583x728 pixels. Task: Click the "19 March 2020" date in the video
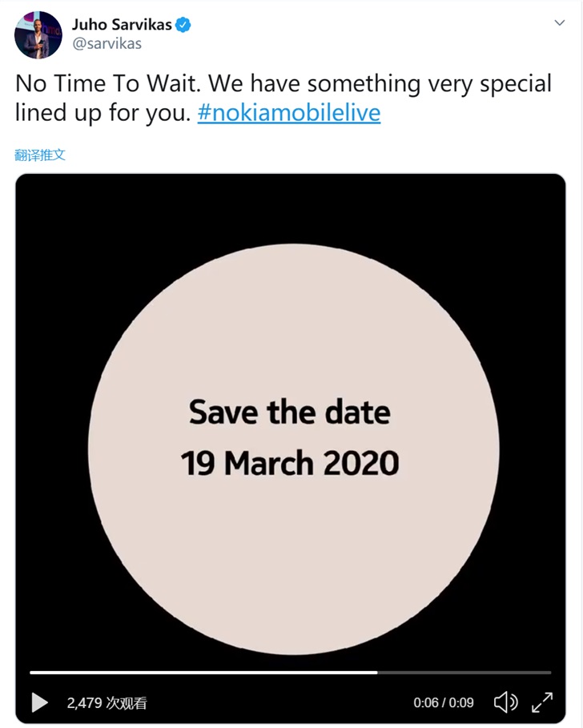click(290, 463)
